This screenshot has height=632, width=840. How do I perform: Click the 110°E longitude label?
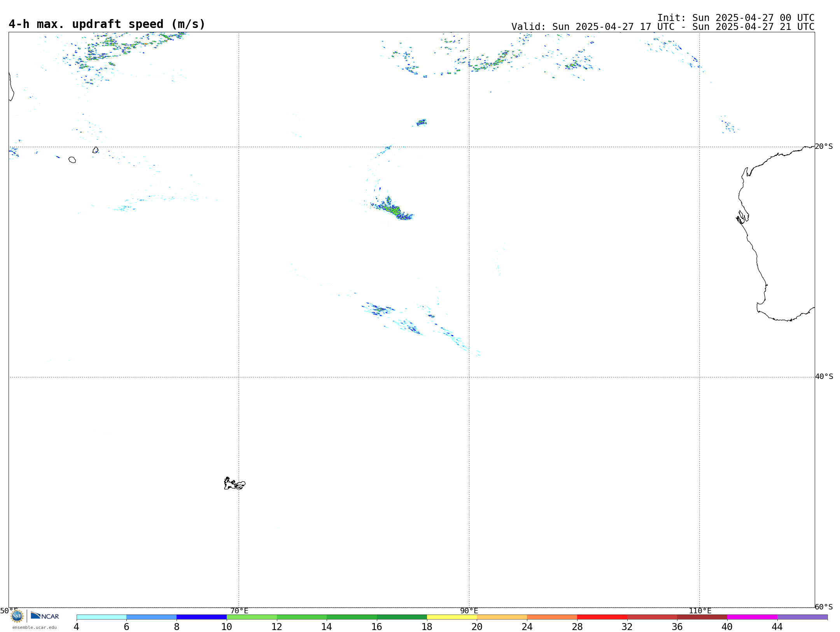tap(700, 611)
